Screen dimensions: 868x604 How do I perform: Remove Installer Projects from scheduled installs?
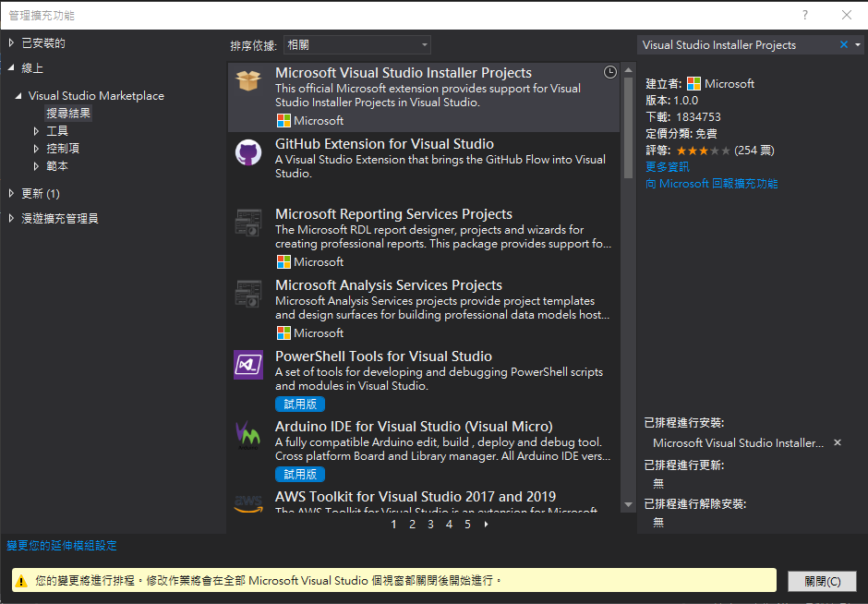pos(838,442)
